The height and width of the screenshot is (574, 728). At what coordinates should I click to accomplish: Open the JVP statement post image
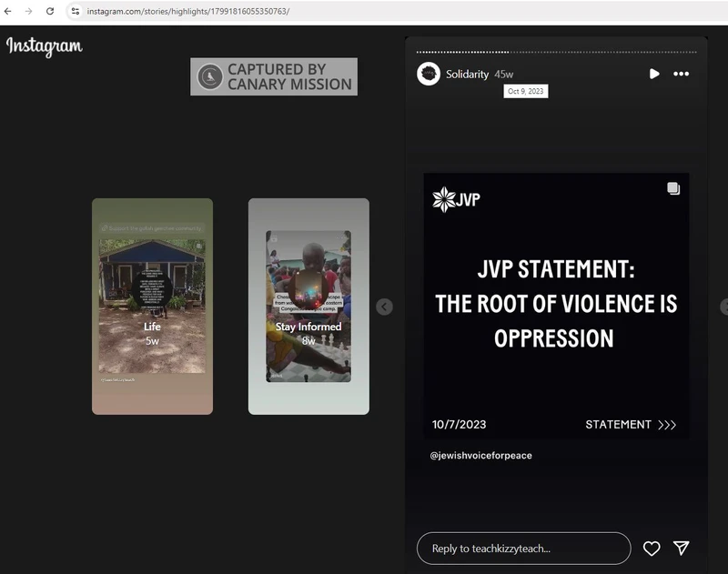click(556, 305)
